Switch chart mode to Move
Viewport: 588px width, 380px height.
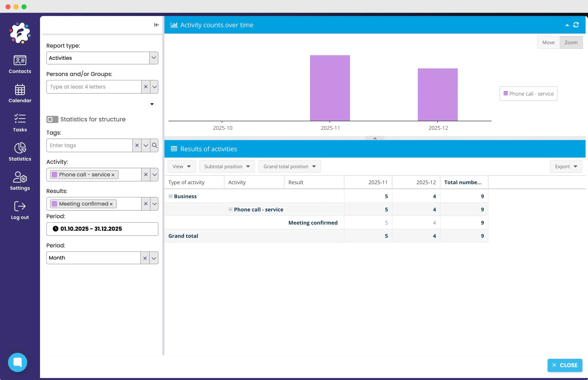548,43
